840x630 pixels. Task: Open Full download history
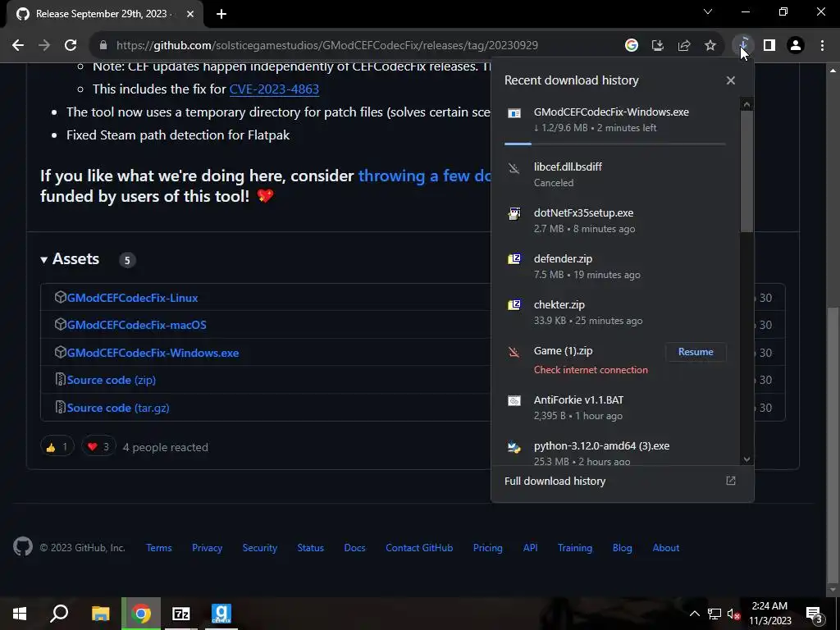(620, 481)
